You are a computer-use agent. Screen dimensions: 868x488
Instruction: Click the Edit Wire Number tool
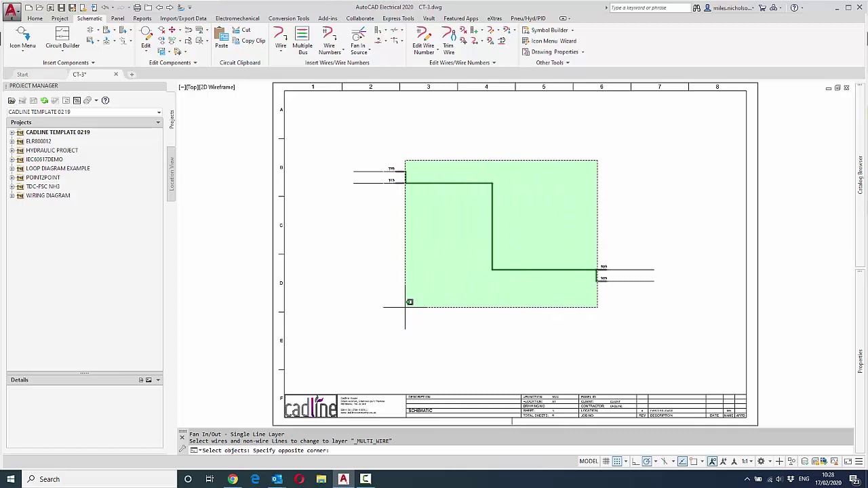[x=423, y=41]
